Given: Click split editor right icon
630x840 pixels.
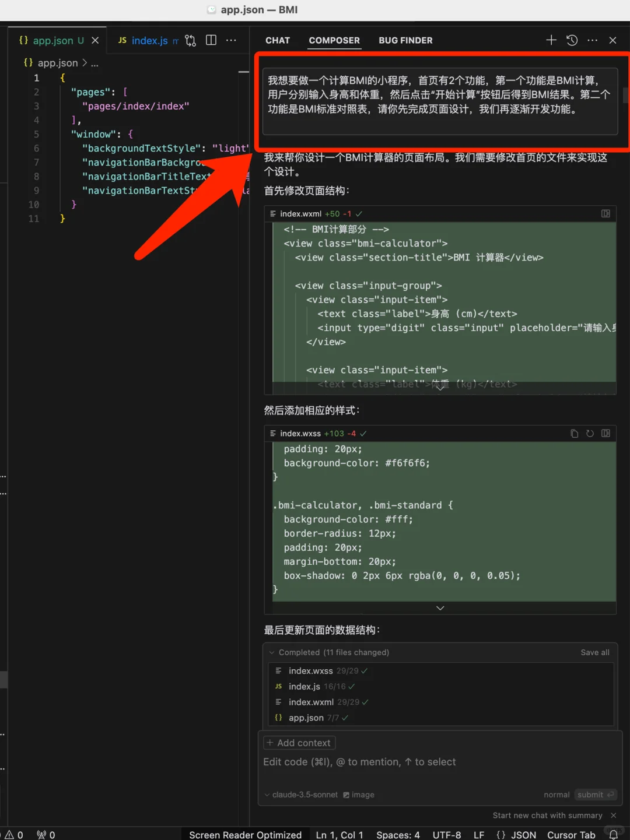Looking at the screenshot, I should point(211,40).
